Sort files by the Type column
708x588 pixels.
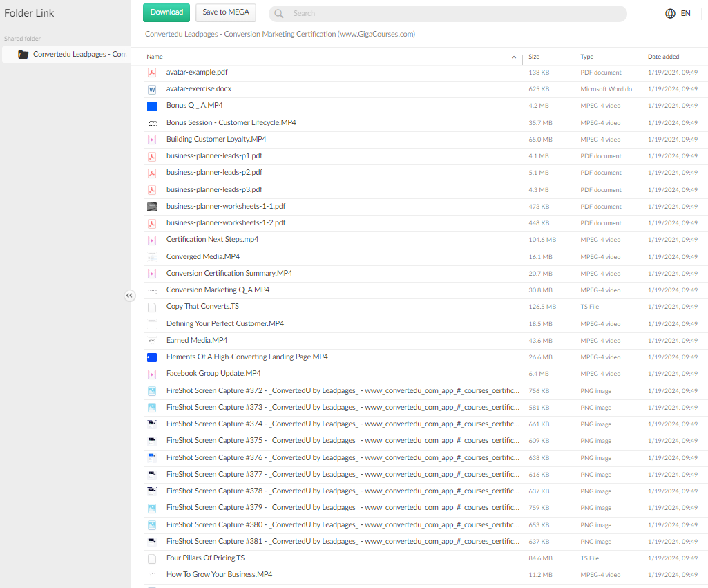coord(586,57)
